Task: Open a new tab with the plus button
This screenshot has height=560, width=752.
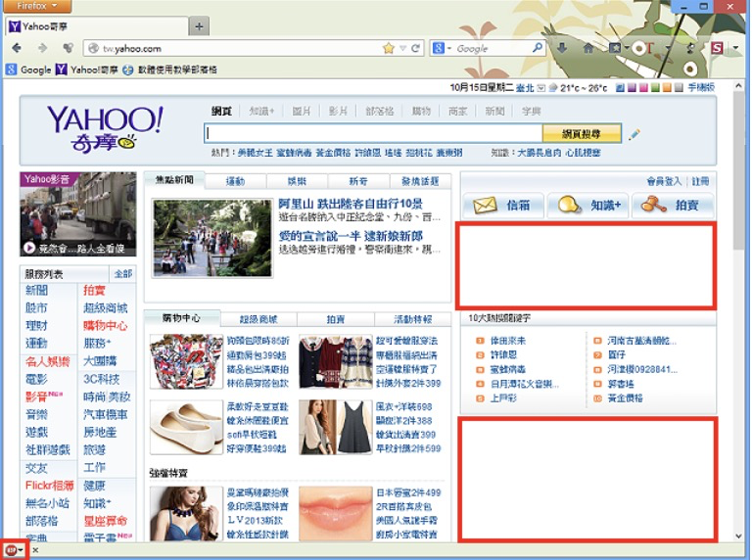Action: pos(199,26)
